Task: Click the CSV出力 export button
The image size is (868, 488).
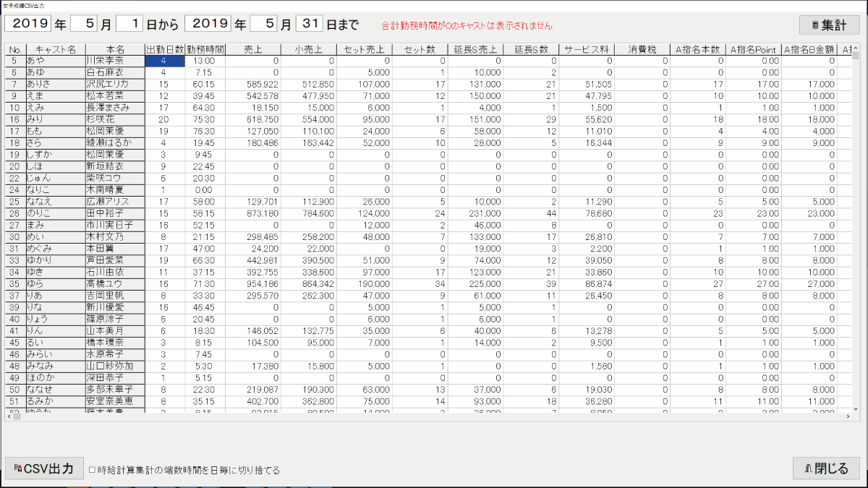Action: pyautogui.click(x=44, y=468)
